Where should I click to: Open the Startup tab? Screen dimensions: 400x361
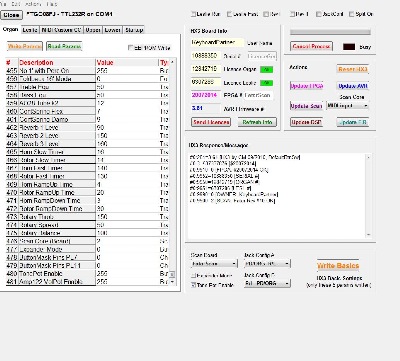pyautogui.click(x=134, y=30)
